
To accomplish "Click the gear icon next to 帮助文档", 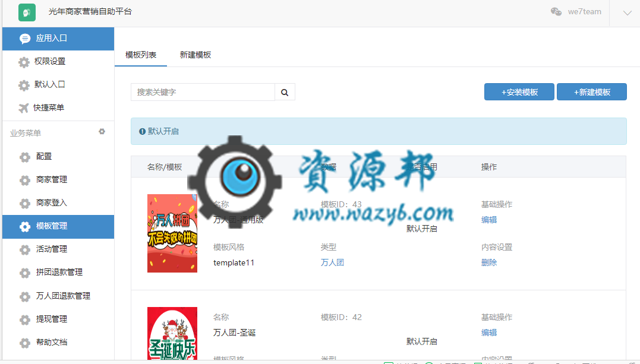I will point(25,343).
